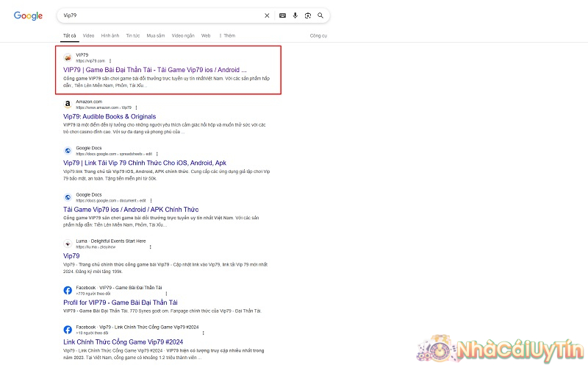Open 'Vip79: Audible Books & Originals' link
588x368 pixels.
point(110,116)
